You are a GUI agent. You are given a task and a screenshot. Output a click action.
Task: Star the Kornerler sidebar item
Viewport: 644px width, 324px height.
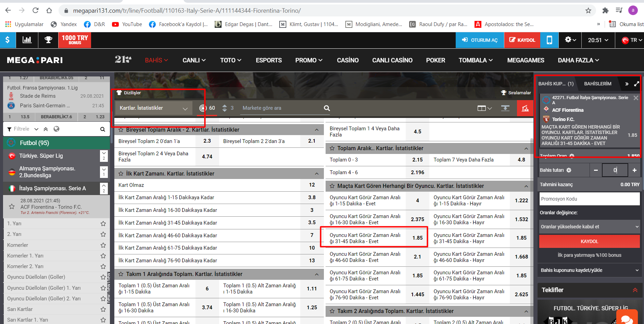[103, 245]
